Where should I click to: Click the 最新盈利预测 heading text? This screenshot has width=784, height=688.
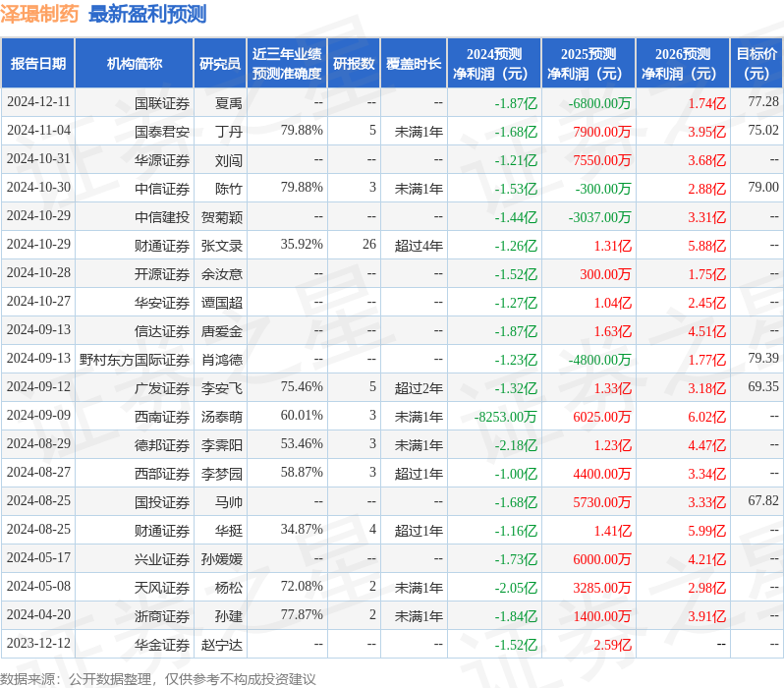pos(147,14)
